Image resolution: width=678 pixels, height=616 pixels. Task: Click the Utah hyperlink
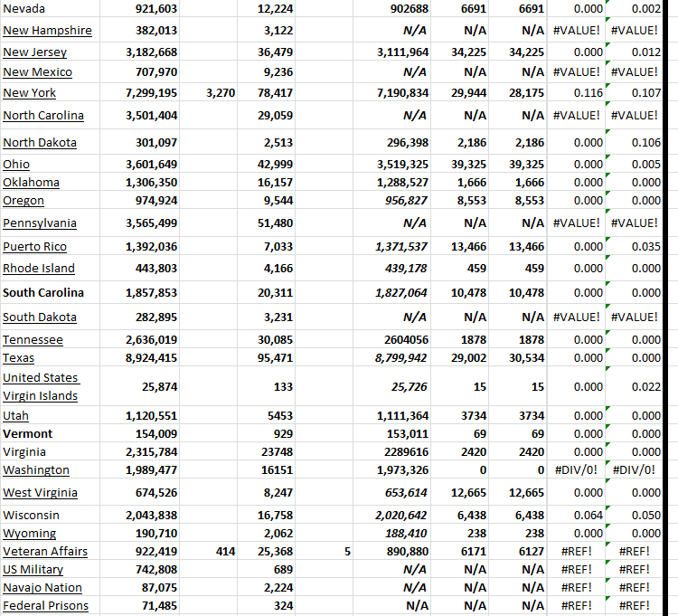click(15, 416)
